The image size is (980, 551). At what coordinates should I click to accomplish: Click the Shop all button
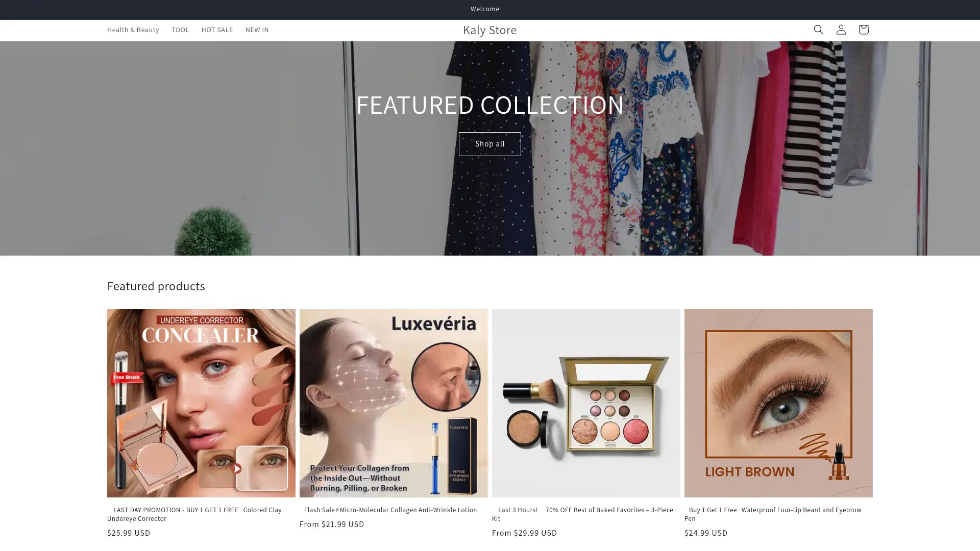489,144
